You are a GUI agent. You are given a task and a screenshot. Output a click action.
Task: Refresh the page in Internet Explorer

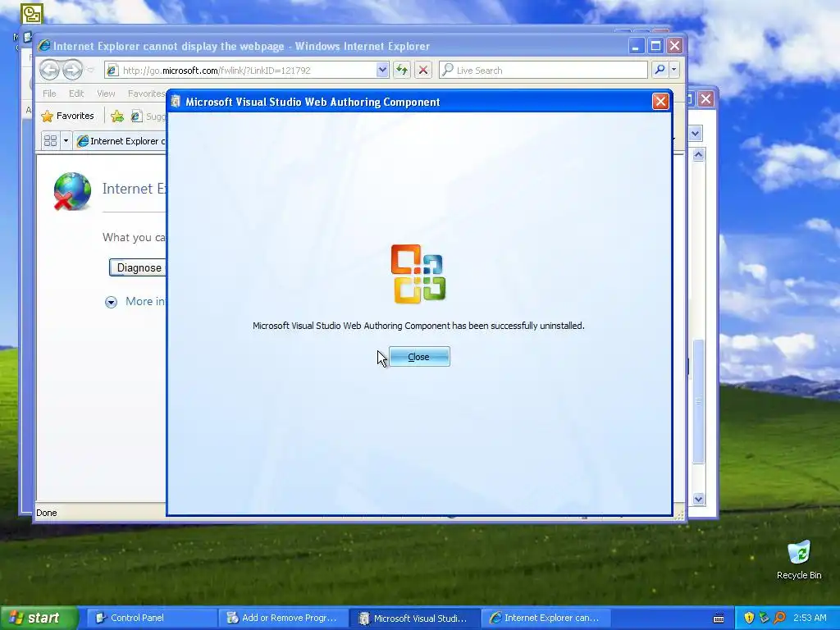coord(402,70)
